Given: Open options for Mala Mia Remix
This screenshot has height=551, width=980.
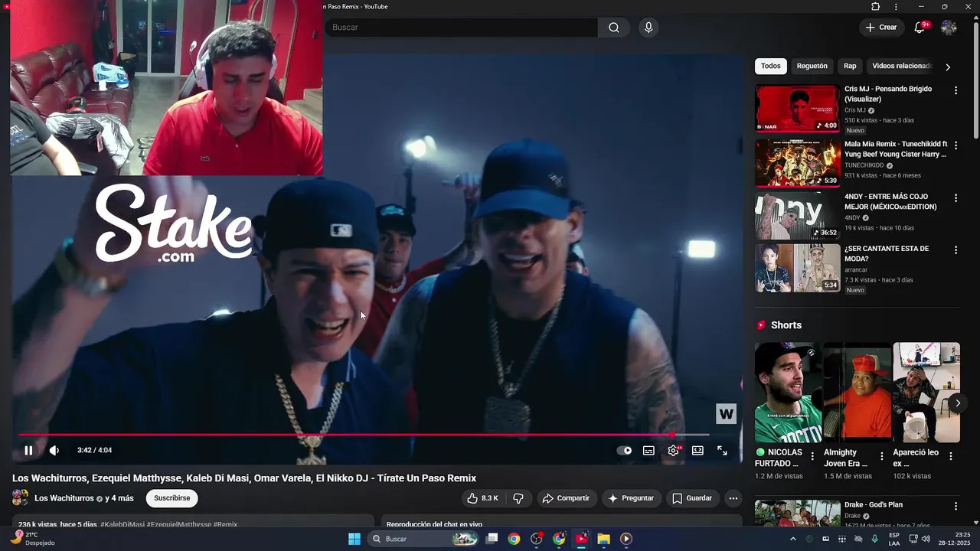Looking at the screenshot, I should (x=955, y=145).
